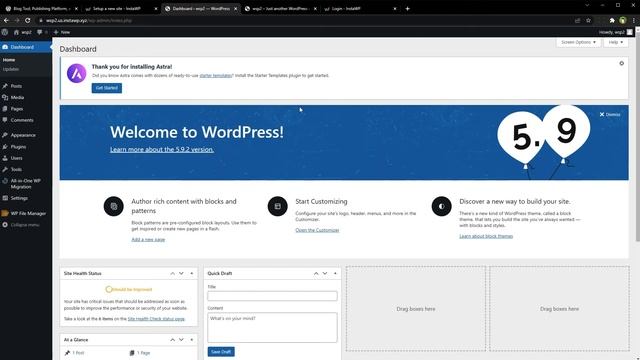Open the WordPress logo menu in admin bar
Image resolution: width=640 pixels, height=360 pixels.
pos(5,32)
